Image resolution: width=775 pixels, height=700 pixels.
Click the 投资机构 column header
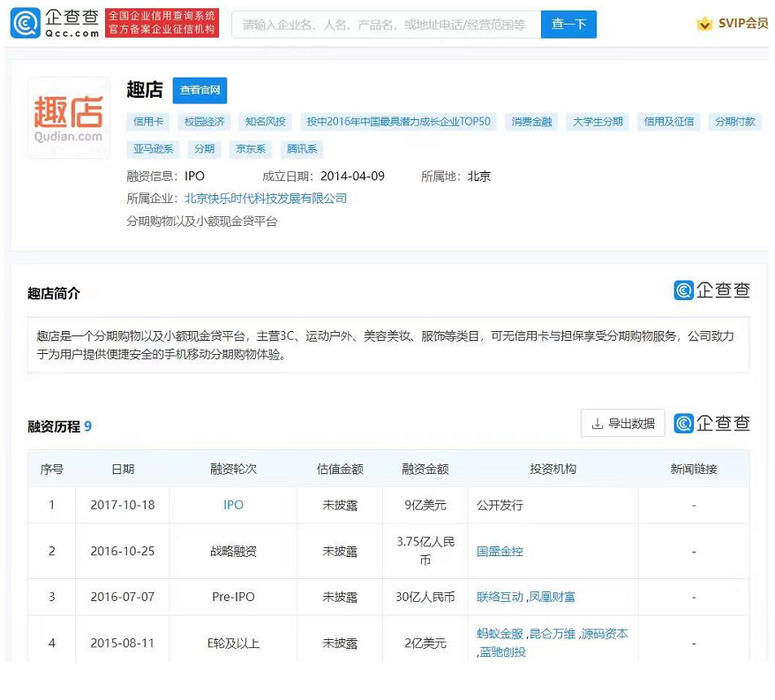point(553,469)
